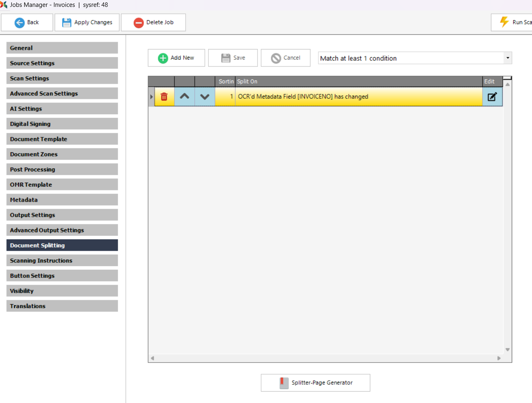The image size is (532, 403).
Task: Switch to the Metadata section
Action: pyautogui.click(x=62, y=200)
